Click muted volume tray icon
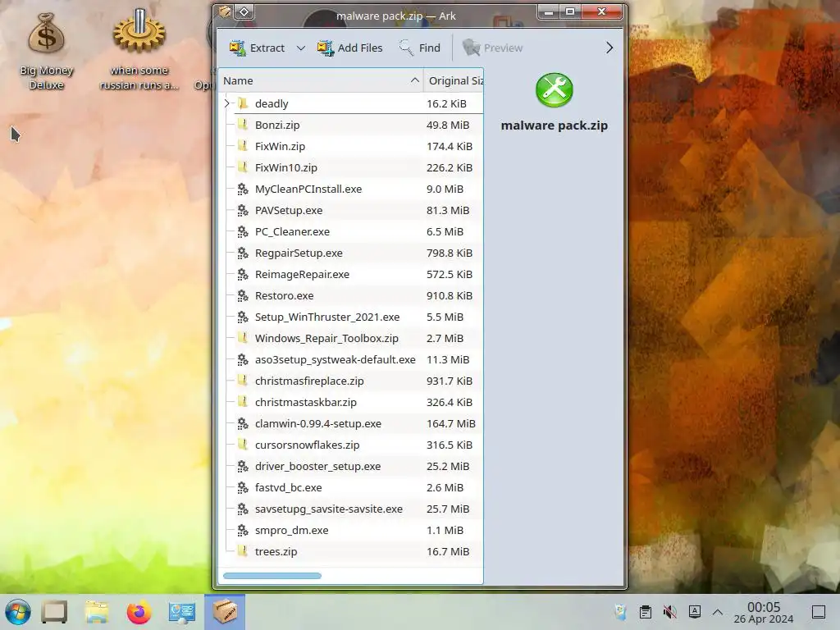 669,612
